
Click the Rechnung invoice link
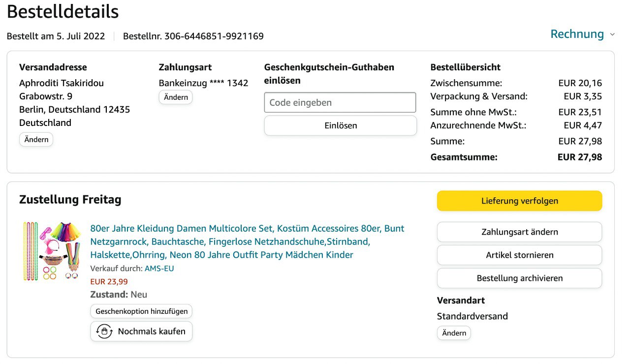(577, 34)
